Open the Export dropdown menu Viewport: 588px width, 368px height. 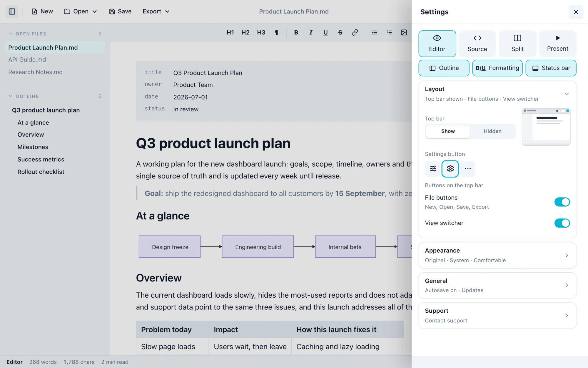[156, 11]
